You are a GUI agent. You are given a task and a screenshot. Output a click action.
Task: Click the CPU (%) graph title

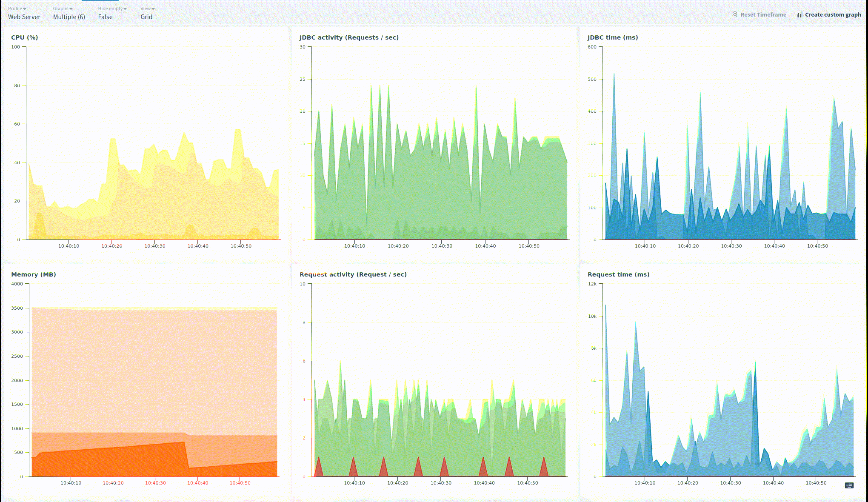tap(25, 37)
